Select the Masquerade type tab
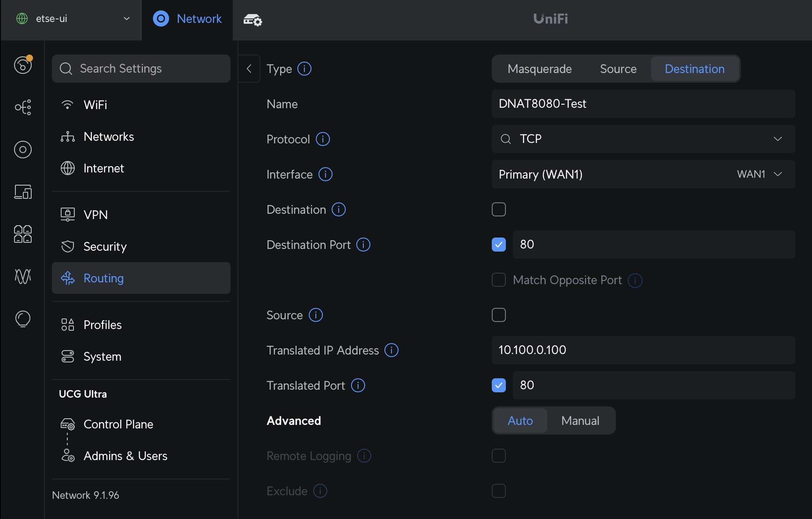 pos(540,69)
